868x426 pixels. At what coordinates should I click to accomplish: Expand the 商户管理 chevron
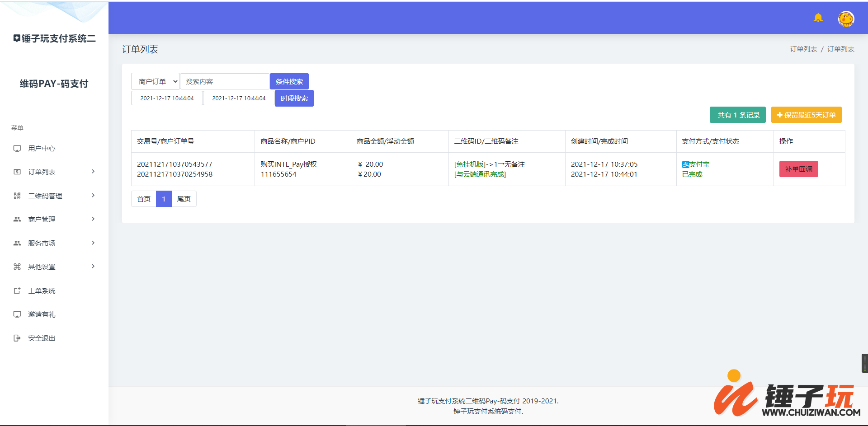tap(93, 219)
